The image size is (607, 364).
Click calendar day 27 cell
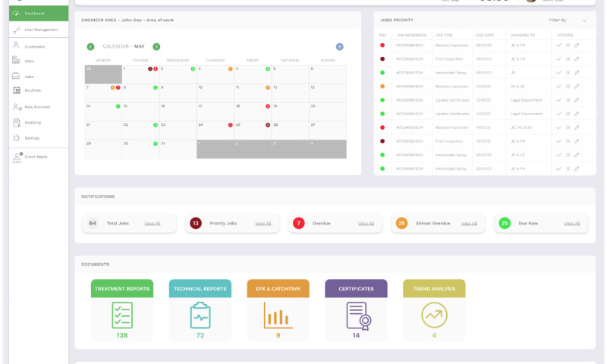click(x=328, y=130)
